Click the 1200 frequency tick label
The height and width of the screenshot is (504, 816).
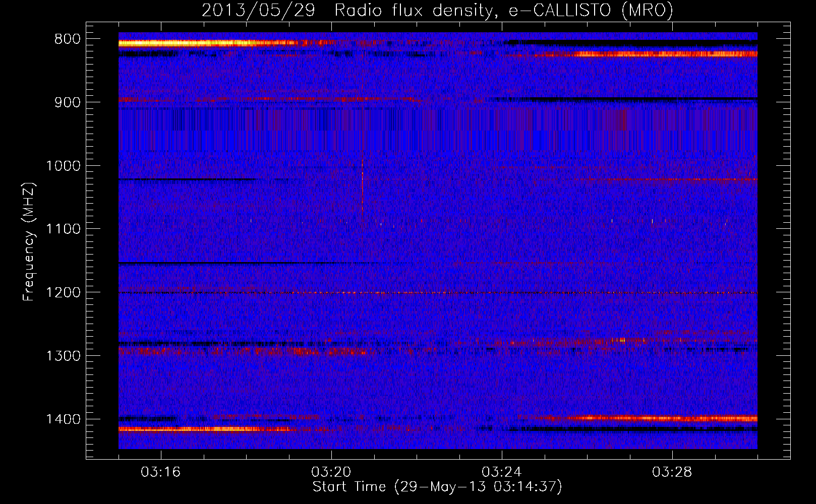point(63,293)
